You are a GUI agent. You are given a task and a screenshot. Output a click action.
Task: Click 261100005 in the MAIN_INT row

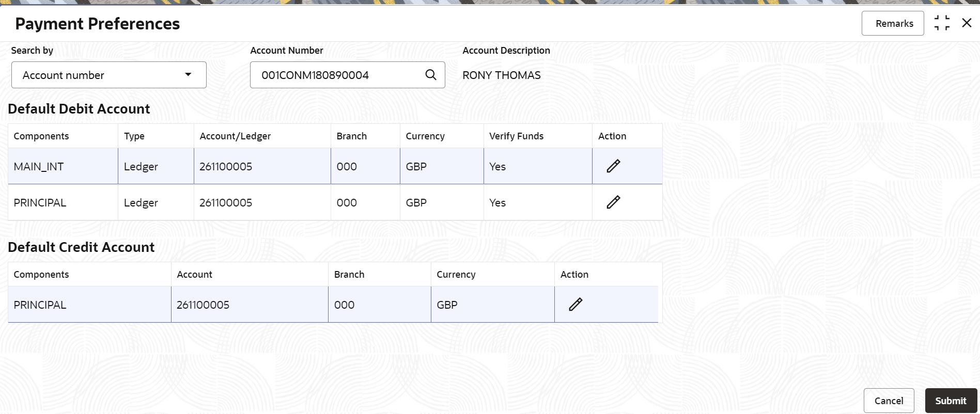(226, 167)
